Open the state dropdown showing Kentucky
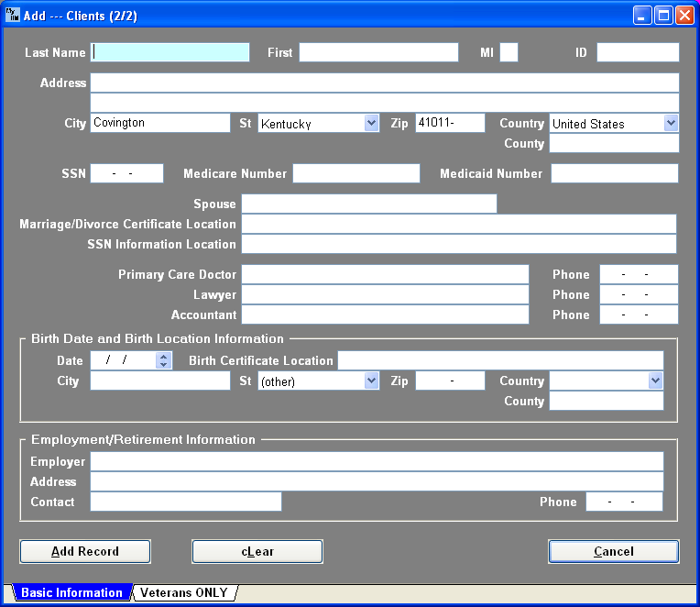This screenshot has width=700, height=607. 371,123
